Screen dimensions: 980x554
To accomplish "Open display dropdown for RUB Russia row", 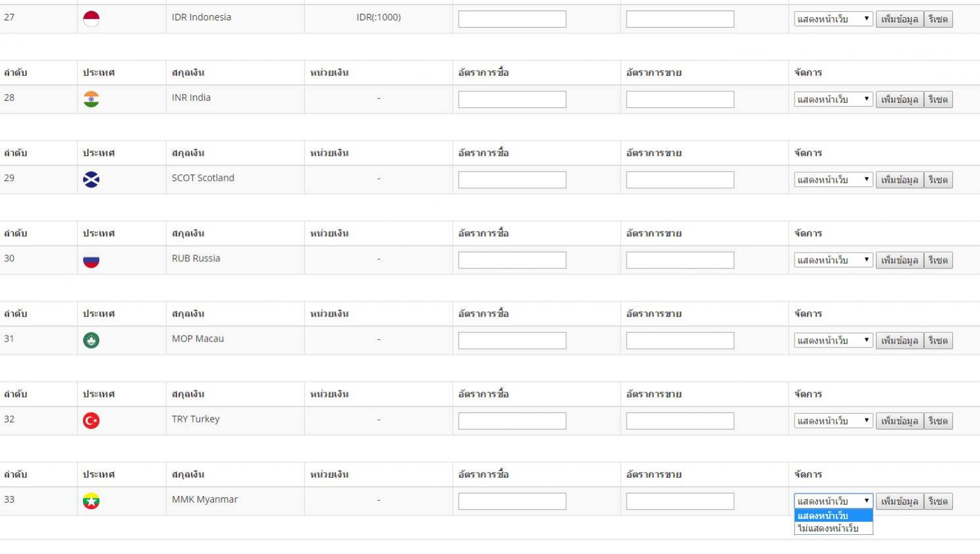I will (833, 260).
